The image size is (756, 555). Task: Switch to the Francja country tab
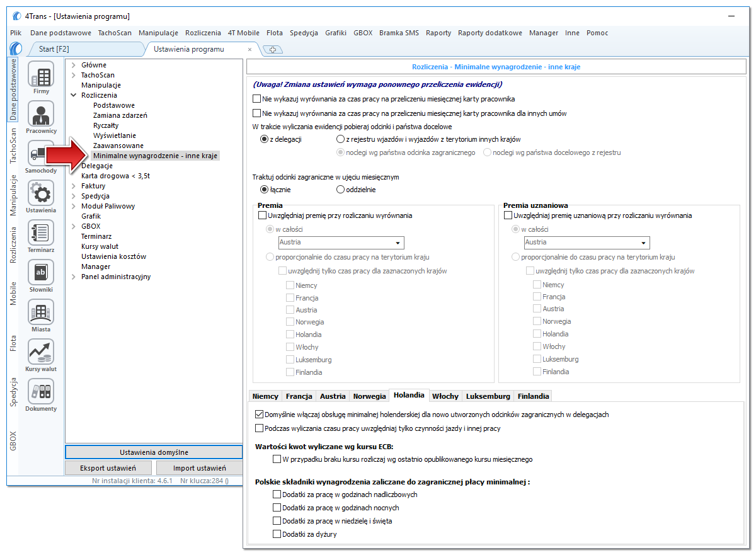coord(299,396)
